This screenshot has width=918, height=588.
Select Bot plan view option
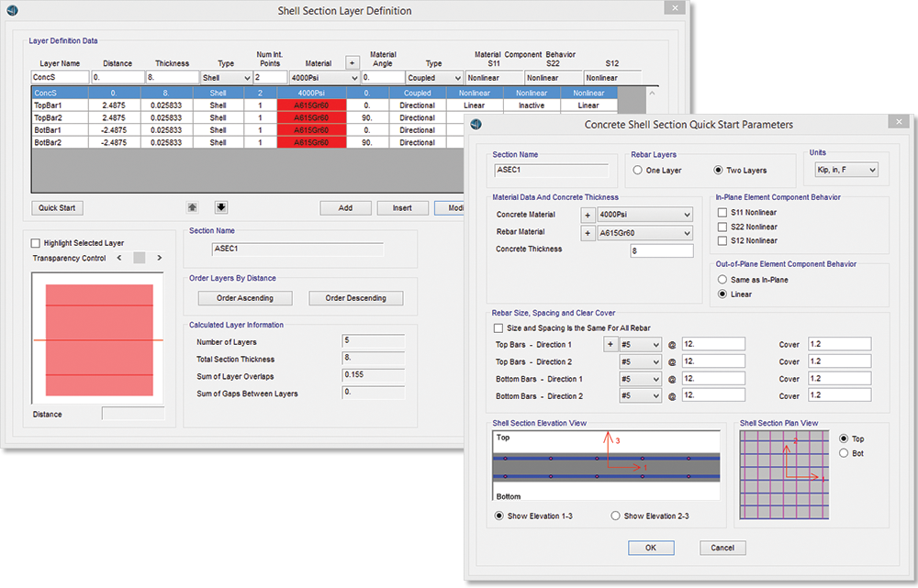click(844, 453)
